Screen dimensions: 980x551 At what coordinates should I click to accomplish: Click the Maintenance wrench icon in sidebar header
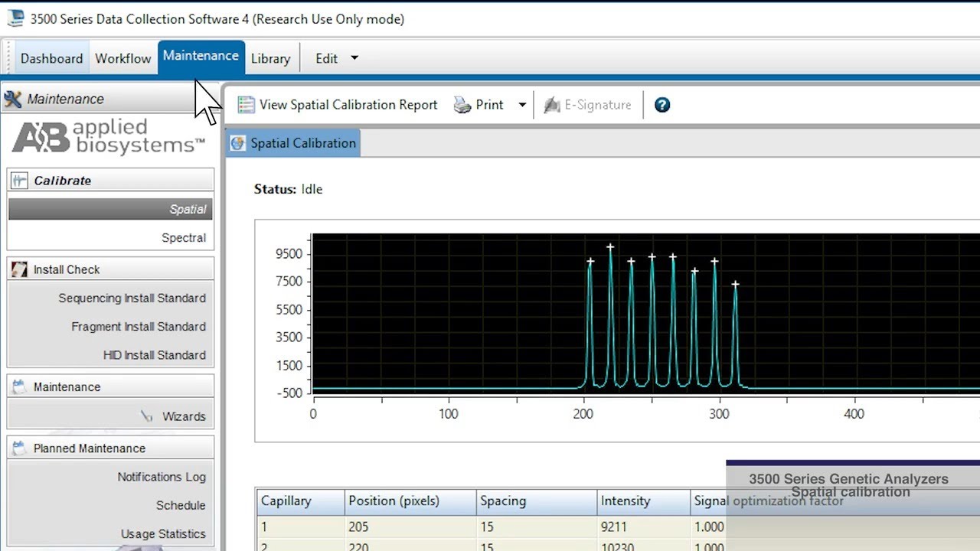point(12,99)
